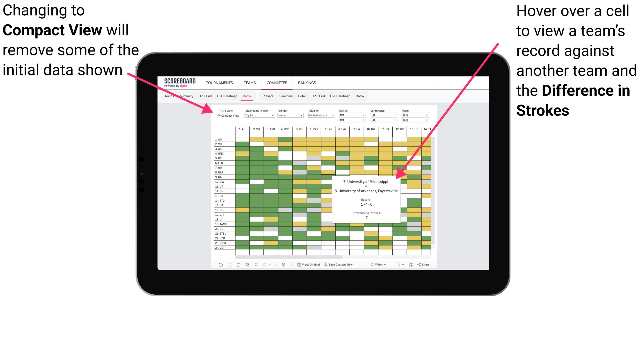Click the redo arrow icon

(226, 266)
